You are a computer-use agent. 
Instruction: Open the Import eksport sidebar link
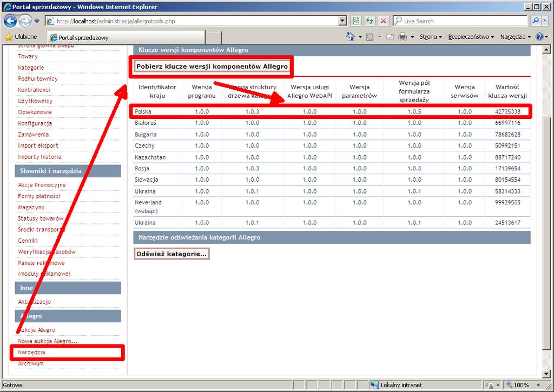(38, 146)
